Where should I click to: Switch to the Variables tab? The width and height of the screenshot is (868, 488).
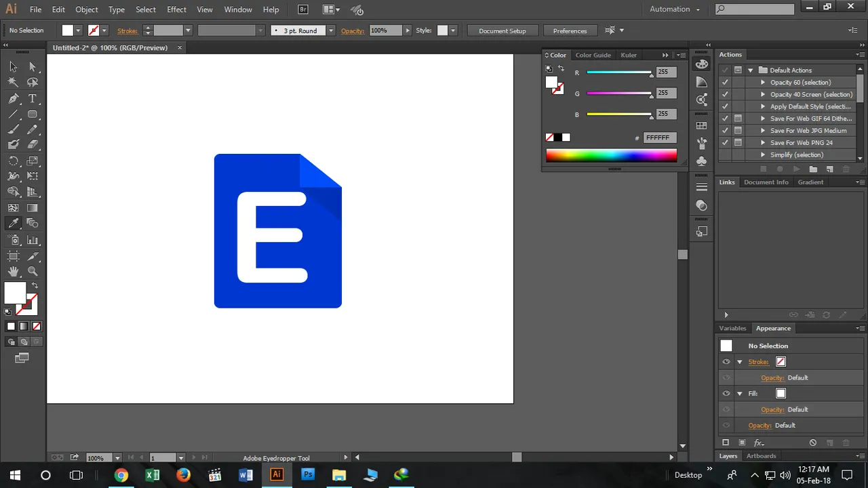732,328
